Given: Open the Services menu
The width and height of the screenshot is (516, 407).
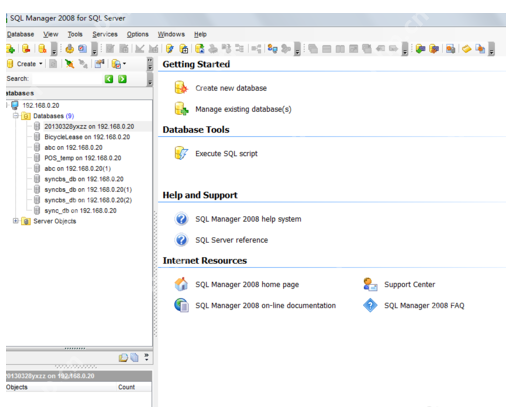Looking at the screenshot, I should click(x=105, y=34).
